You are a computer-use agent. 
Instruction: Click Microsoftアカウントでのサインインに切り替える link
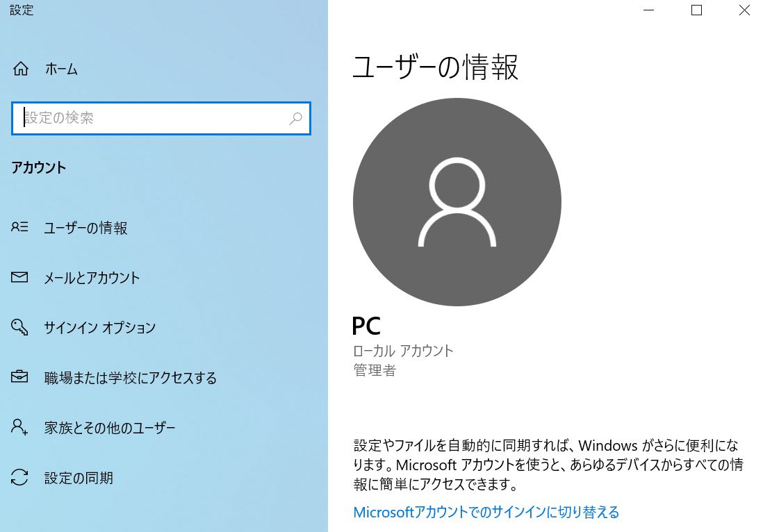[486, 513]
